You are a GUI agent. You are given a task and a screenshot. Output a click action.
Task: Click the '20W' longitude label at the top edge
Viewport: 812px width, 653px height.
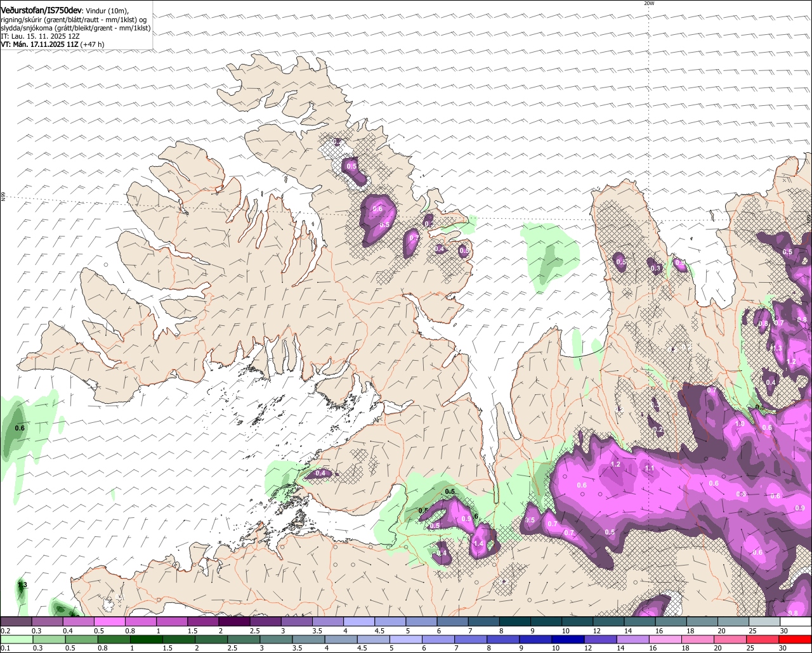click(648, 3)
